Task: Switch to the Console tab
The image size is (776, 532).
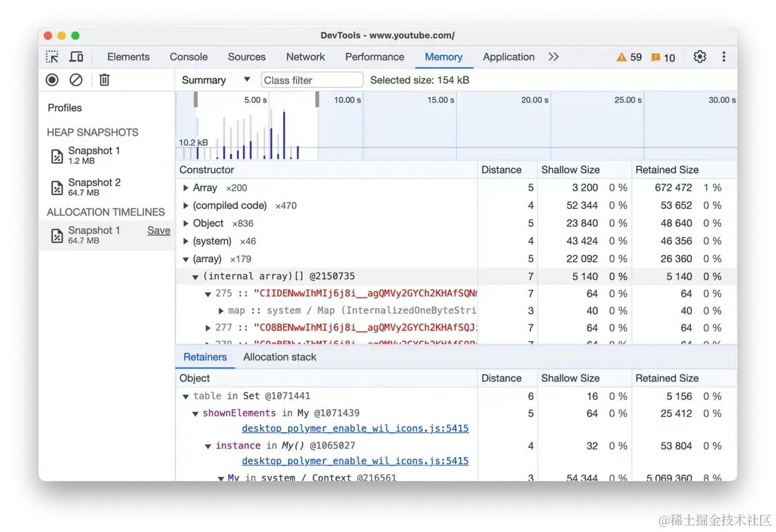Action: click(x=189, y=57)
